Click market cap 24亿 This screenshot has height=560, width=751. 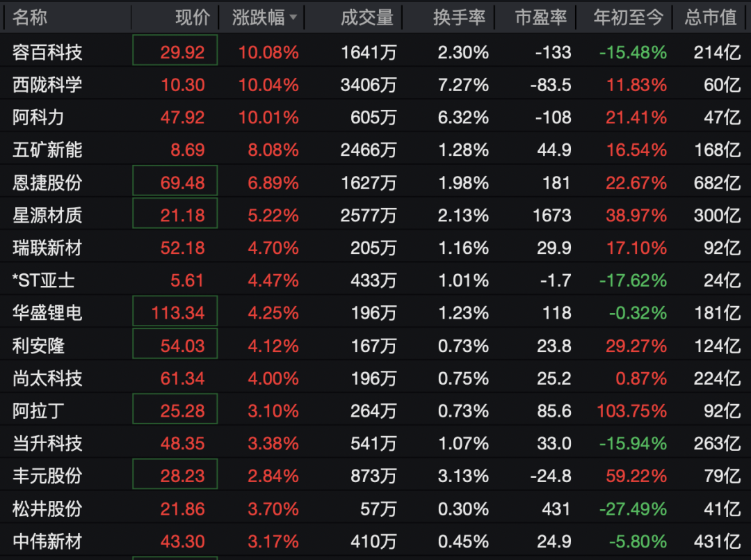[x=722, y=280]
